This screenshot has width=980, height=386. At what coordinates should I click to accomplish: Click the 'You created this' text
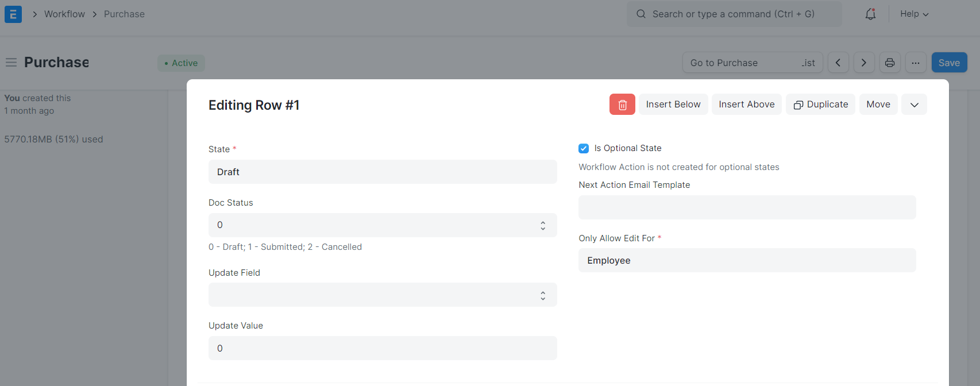coord(37,98)
